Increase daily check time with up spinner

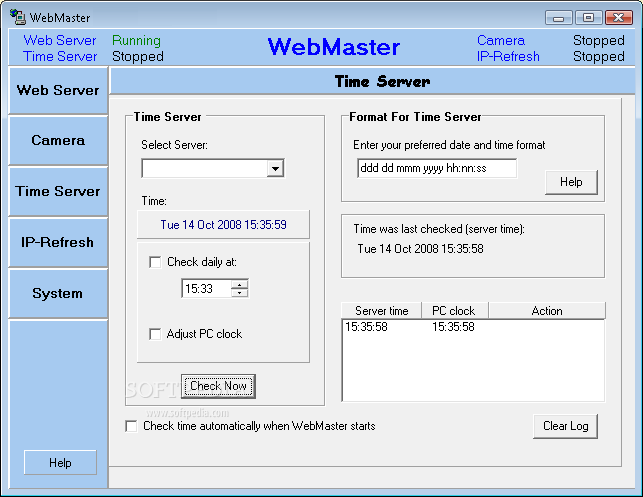point(239,284)
